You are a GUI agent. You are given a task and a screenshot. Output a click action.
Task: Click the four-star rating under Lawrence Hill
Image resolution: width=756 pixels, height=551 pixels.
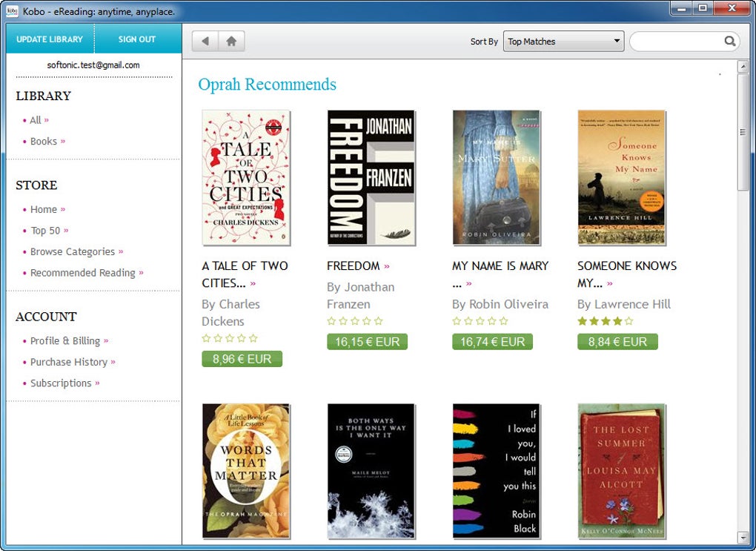(x=606, y=321)
